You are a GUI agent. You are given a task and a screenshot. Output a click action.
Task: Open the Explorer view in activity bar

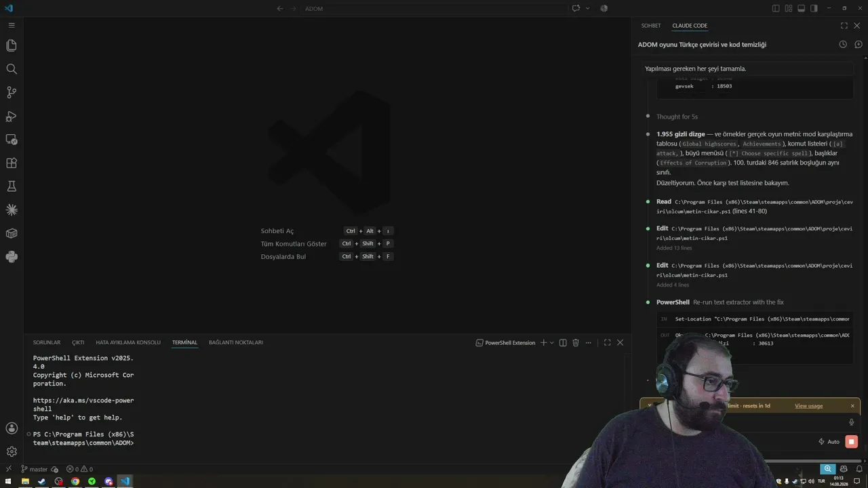(x=12, y=45)
